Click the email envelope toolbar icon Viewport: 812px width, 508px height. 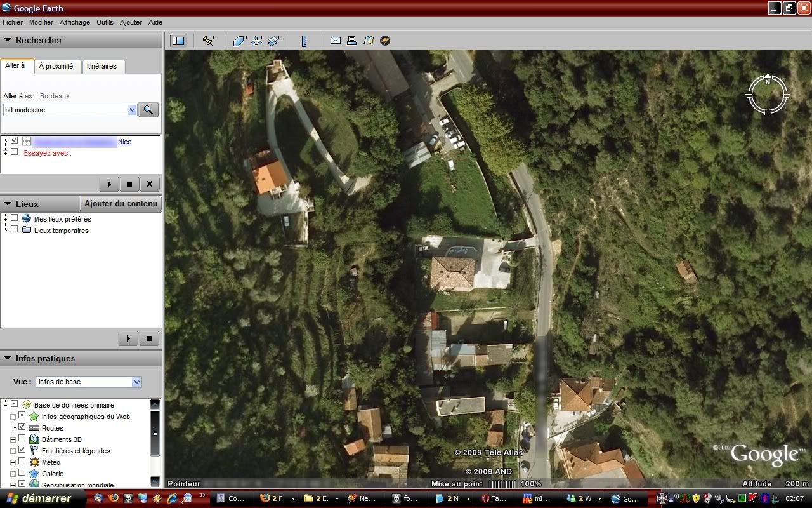[336, 41]
